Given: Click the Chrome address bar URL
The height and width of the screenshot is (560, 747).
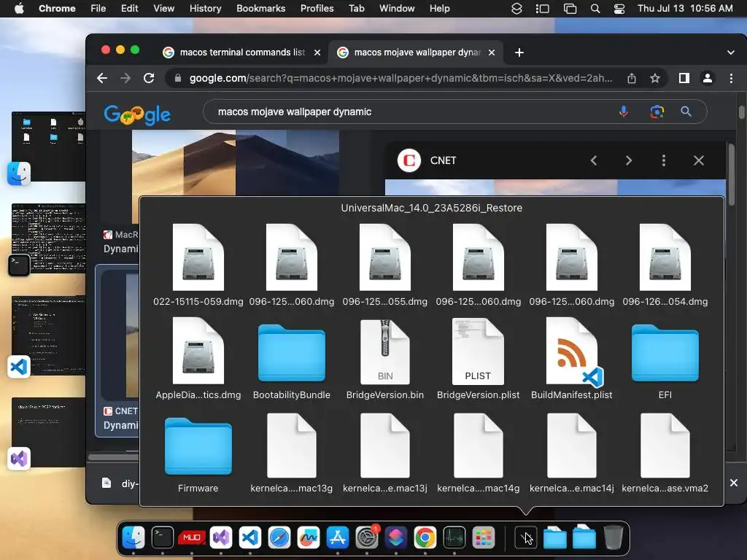Looking at the screenshot, I should (400, 78).
